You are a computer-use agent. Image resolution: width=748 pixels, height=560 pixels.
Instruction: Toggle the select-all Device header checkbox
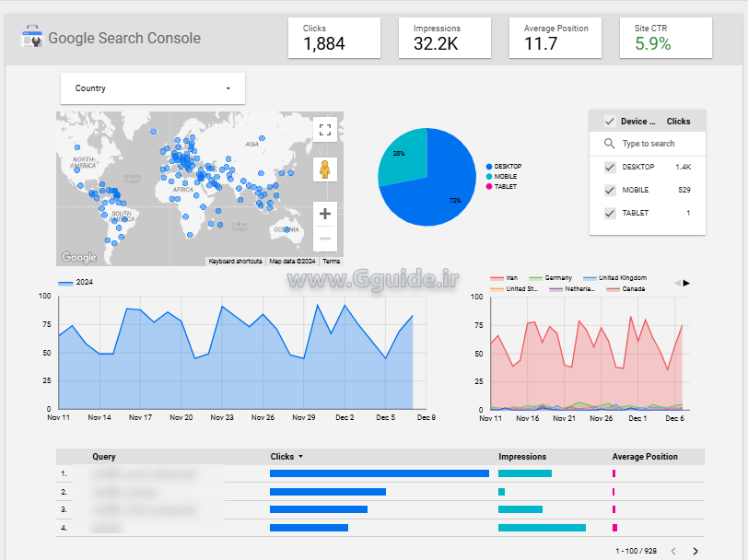tap(609, 121)
